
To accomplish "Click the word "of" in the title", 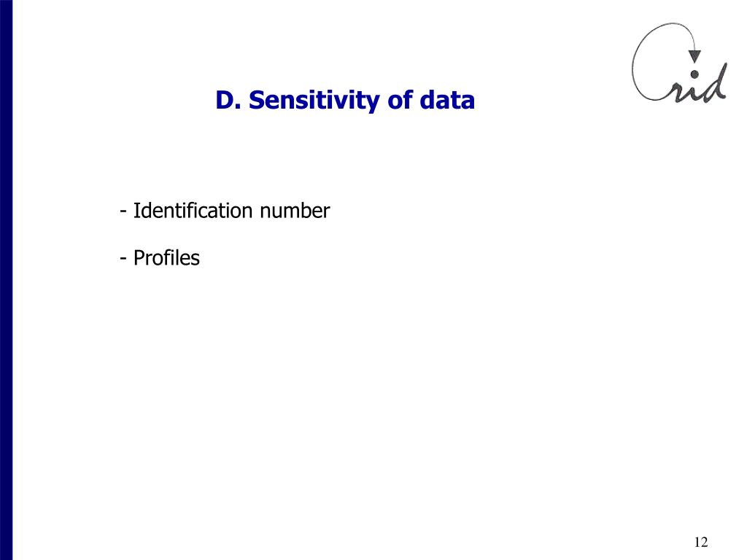I will point(400,100).
